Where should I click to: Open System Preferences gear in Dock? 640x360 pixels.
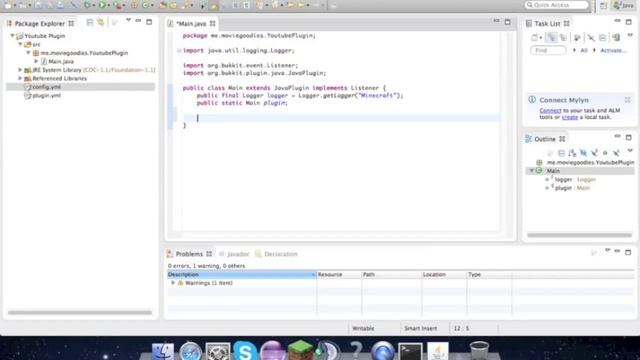pos(218,351)
